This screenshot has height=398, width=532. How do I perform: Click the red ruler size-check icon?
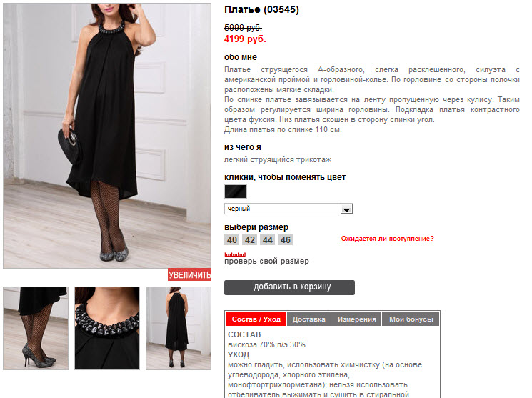(235, 254)
